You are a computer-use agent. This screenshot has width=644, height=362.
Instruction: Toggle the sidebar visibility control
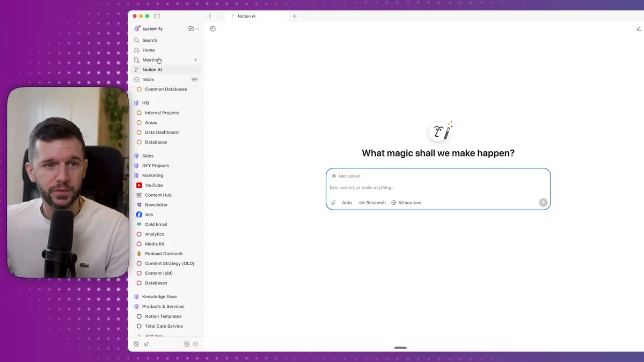click(x=157, y=16)
